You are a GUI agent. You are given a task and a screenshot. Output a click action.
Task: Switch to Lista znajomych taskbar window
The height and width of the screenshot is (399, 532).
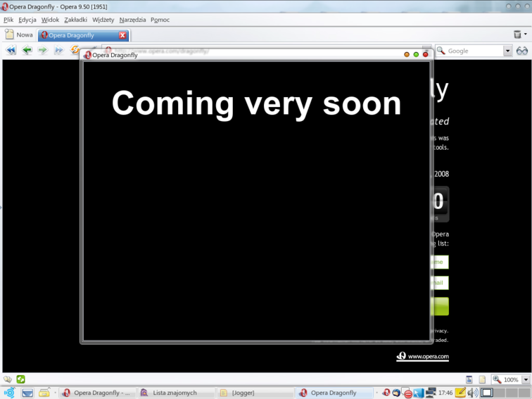tap(177, 393)
